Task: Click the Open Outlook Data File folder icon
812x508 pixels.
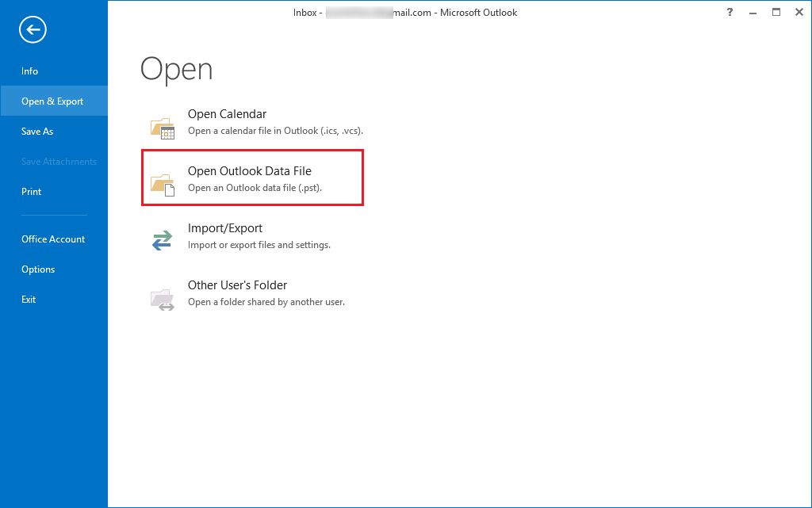Action: point(163,185)
